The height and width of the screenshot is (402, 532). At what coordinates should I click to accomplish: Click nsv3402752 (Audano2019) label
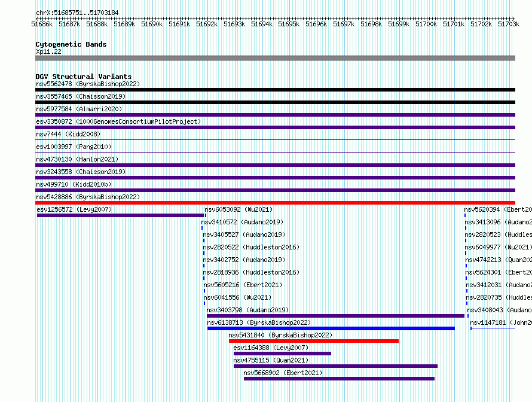coord(244,260)
